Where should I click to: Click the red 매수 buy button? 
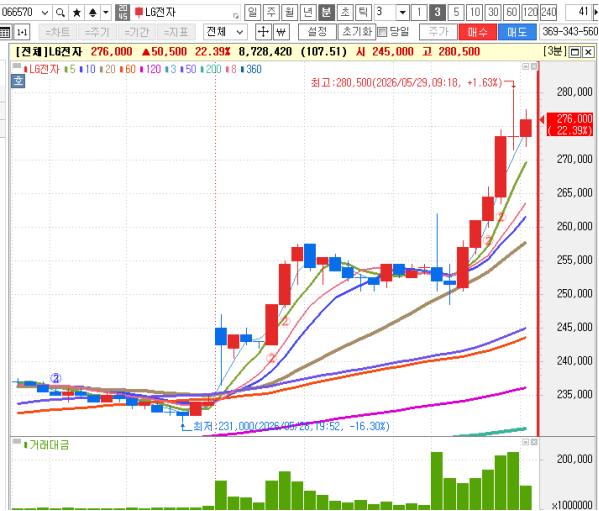pyautogui.click(x=478, y=32)
